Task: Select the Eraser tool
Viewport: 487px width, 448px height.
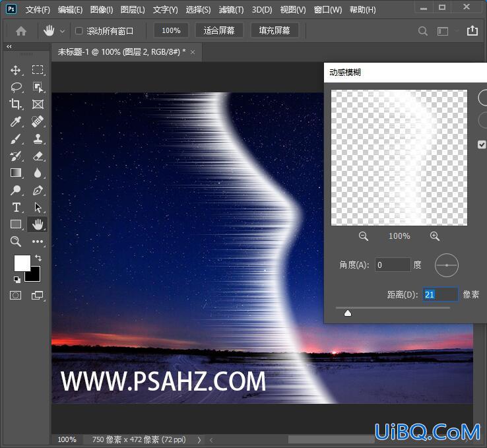Action: 38,156
